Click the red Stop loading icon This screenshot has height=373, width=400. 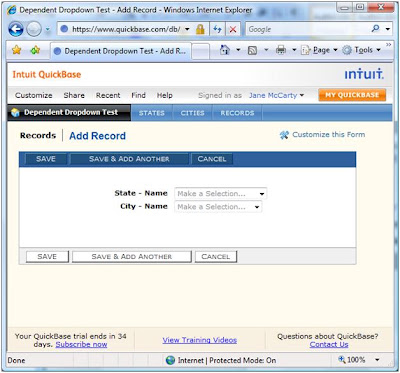click(233, 29)
